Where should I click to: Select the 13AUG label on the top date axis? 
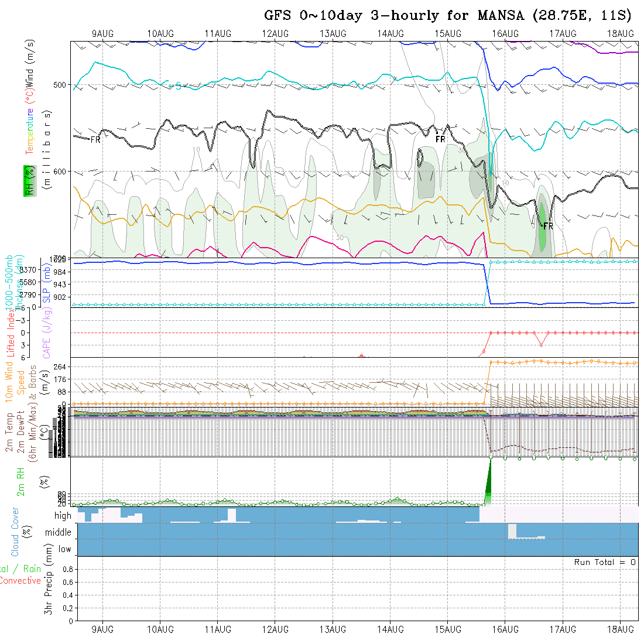[x=333, y=34]
